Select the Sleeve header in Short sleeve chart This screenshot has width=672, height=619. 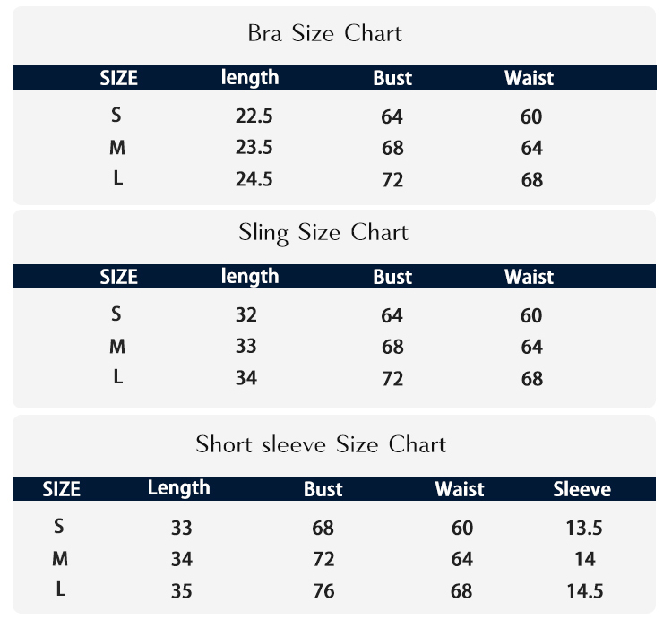582,489
